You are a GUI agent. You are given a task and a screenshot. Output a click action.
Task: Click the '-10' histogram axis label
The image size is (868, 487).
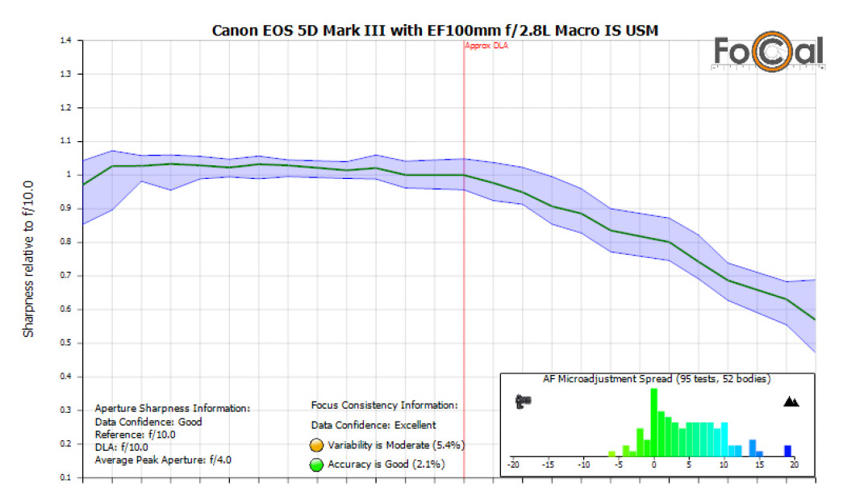point(583,464)
